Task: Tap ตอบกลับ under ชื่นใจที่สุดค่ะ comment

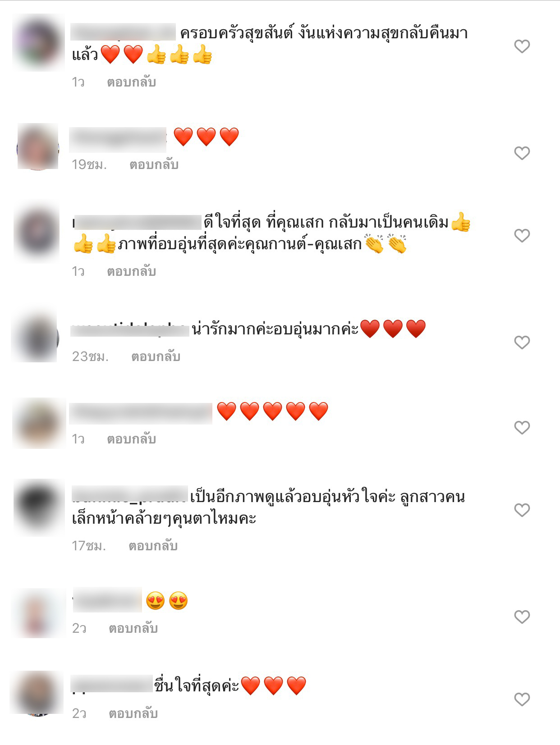Action: (x=133, y=713)
